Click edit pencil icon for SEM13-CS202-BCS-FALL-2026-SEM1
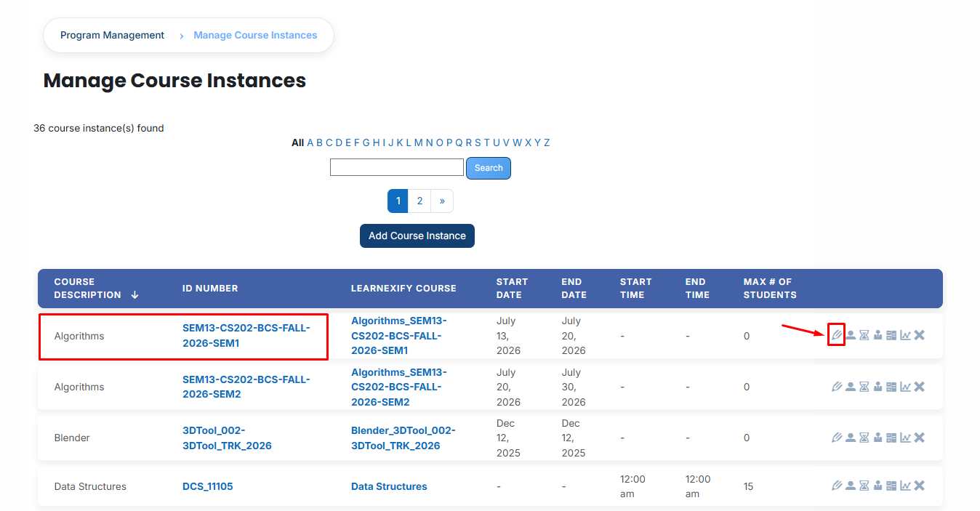 [x=837, y=335]
